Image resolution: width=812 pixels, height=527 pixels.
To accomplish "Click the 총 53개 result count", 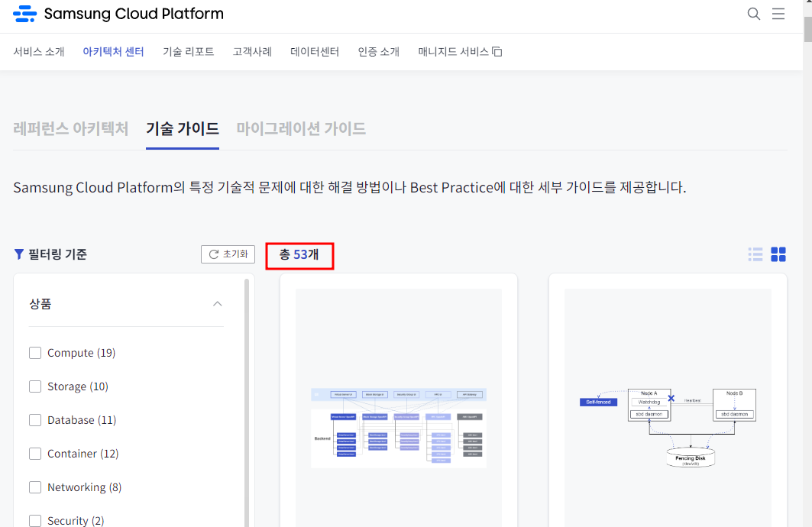I will (299, 254).
